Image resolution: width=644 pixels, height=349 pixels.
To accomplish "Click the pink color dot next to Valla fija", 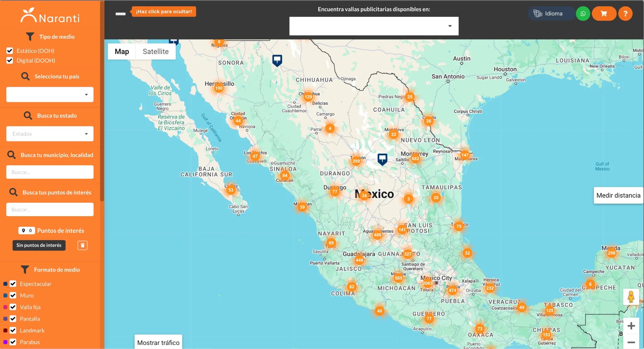I will 4,307.
